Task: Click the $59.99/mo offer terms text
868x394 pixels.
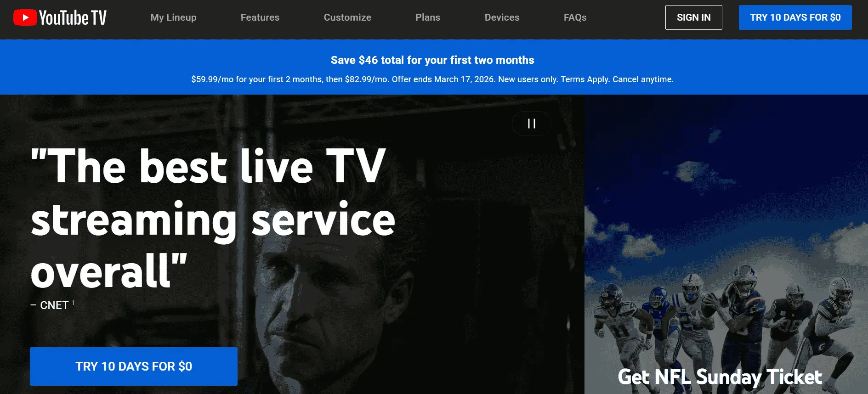Action: (432, 79)
